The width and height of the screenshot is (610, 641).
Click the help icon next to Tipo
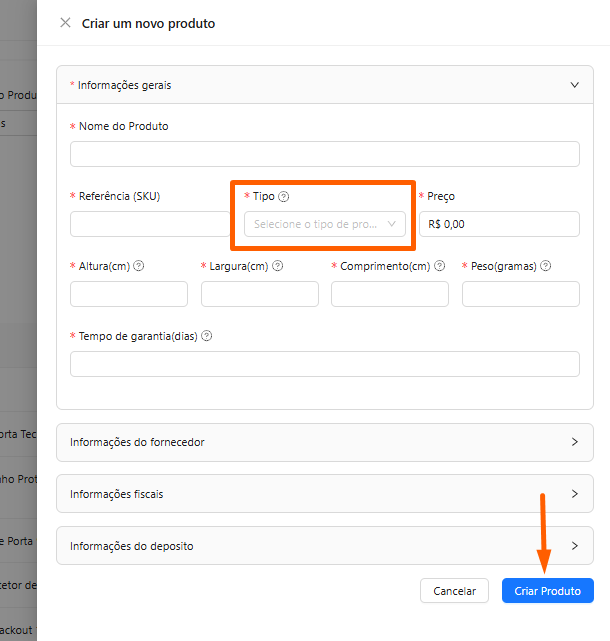coord(284,197)
